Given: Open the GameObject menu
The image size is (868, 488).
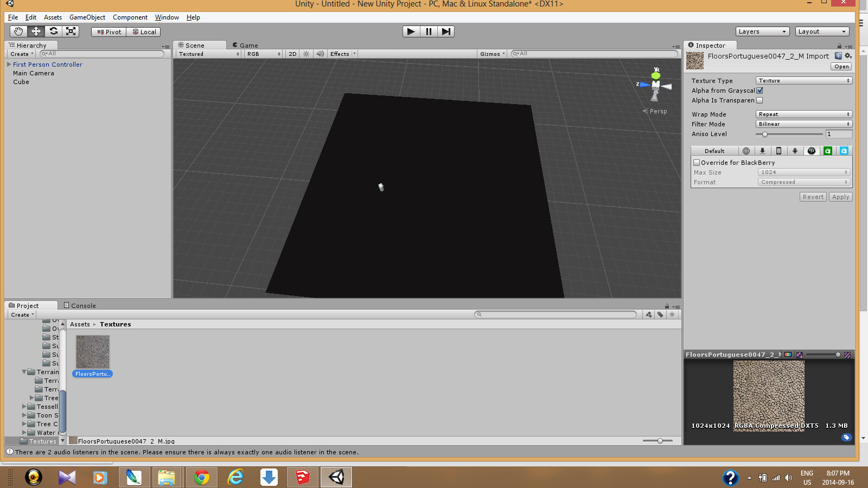Looking at the screenshot, I should (x=87, y=17).
